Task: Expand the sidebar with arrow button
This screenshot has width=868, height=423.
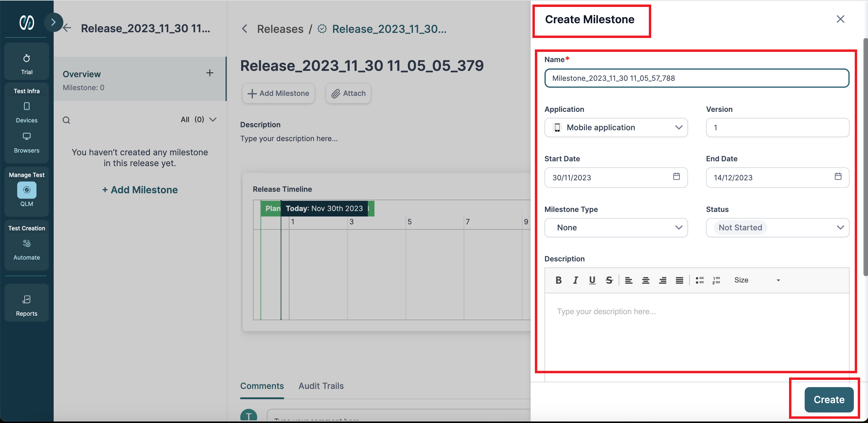Action: [53, 22]
